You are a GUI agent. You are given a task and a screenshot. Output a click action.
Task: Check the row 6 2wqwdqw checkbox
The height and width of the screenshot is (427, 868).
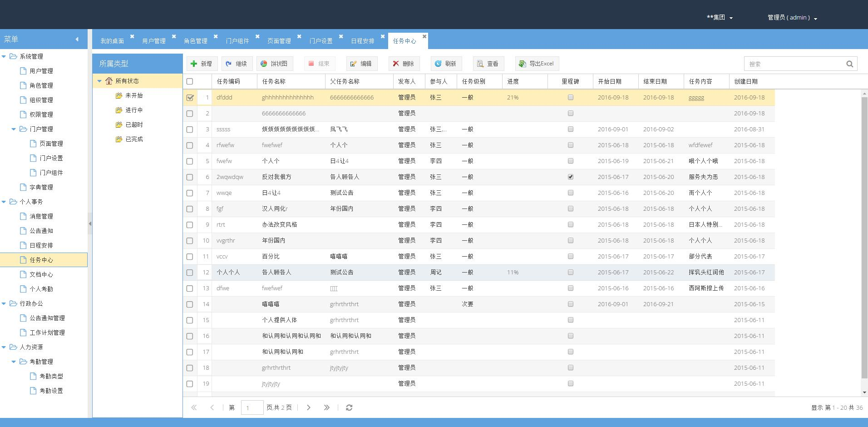[x=190, y=177]
